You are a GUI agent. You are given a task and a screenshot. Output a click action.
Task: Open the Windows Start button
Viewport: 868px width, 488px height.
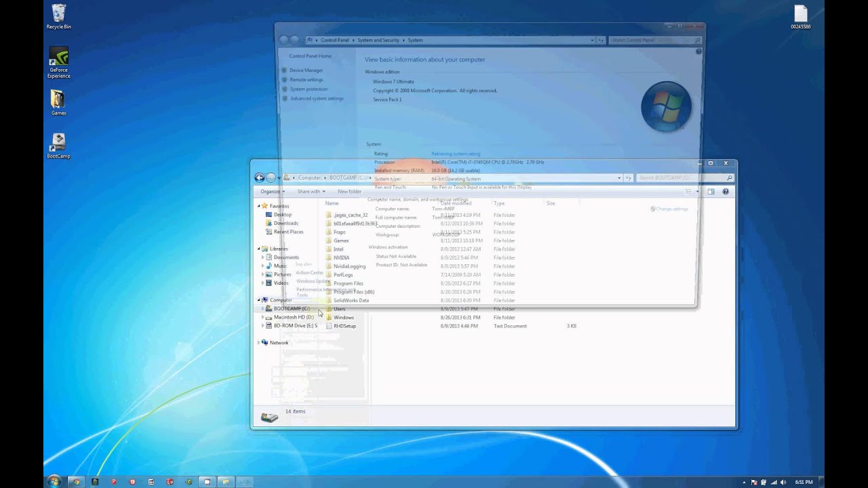(x=54, y=481)
